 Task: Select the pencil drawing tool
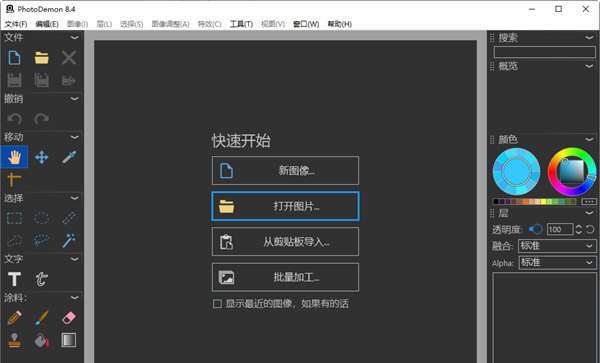click(x=15, y=317)
